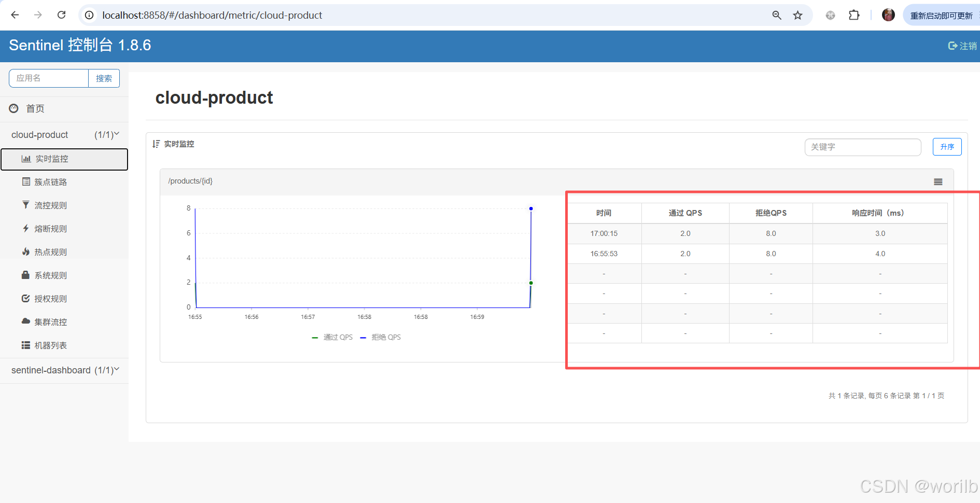Click 重新启动即可更新 update button
The width and height of the screenshot is (980, 503).
(x=941, y=16)
